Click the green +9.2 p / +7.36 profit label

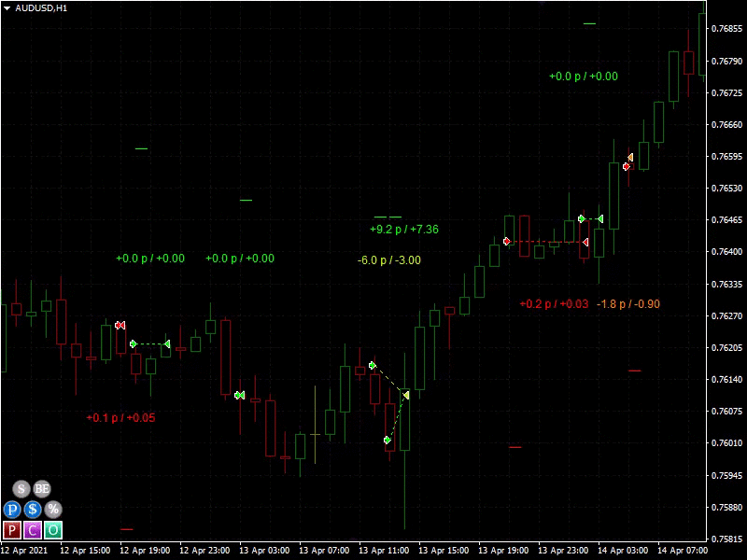tap(404, 230)
